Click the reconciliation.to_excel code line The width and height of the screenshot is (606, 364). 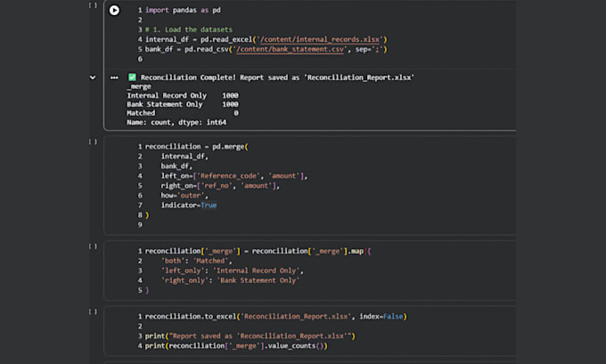[x=276, y=317]
